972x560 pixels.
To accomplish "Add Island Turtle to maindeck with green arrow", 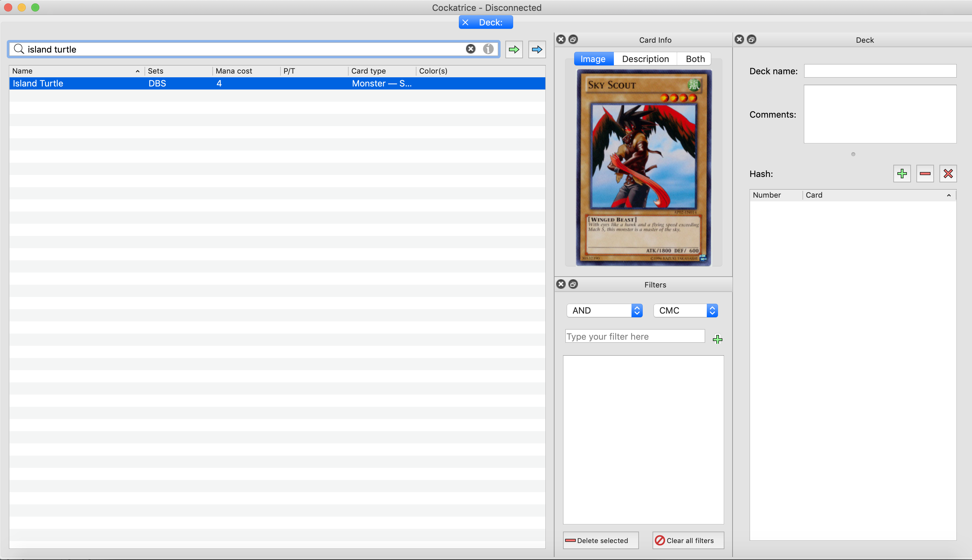I will click(x=514, y=49).
